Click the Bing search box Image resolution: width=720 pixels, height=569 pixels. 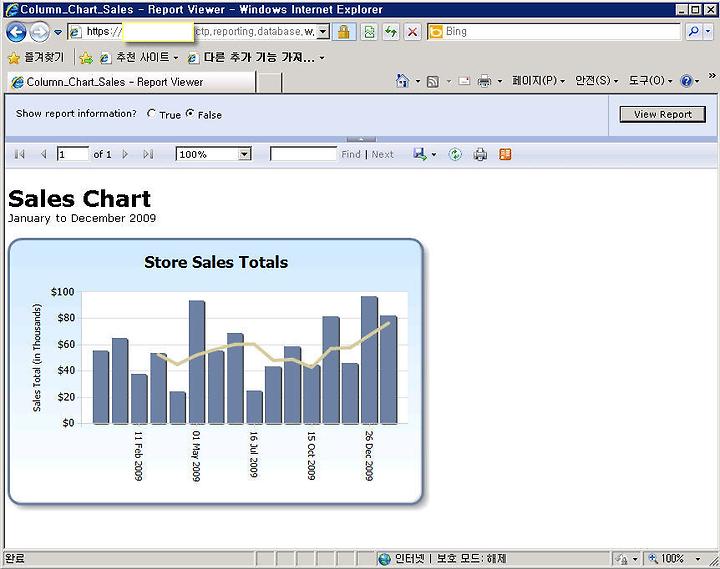click(x=553, y=31)
